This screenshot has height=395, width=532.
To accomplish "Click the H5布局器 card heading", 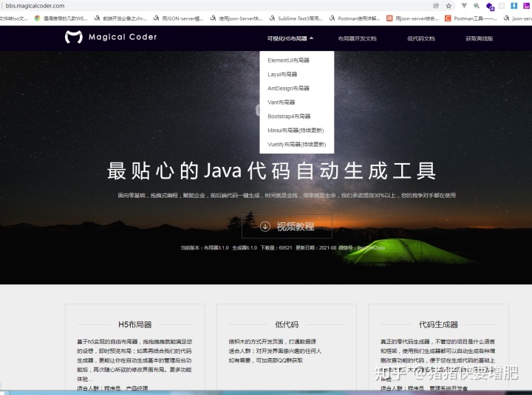I will 135,324.
